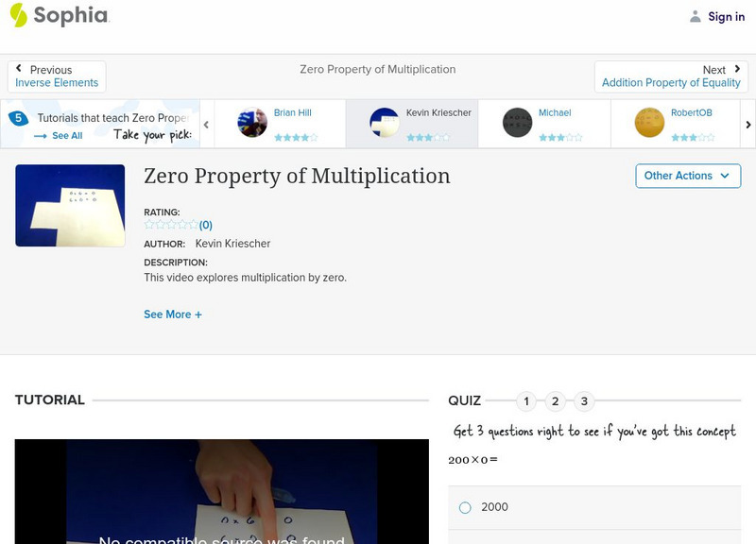756x544 pixels.
Task: Select the 2000 quiz answer option
Action: (x=464, y=507)
